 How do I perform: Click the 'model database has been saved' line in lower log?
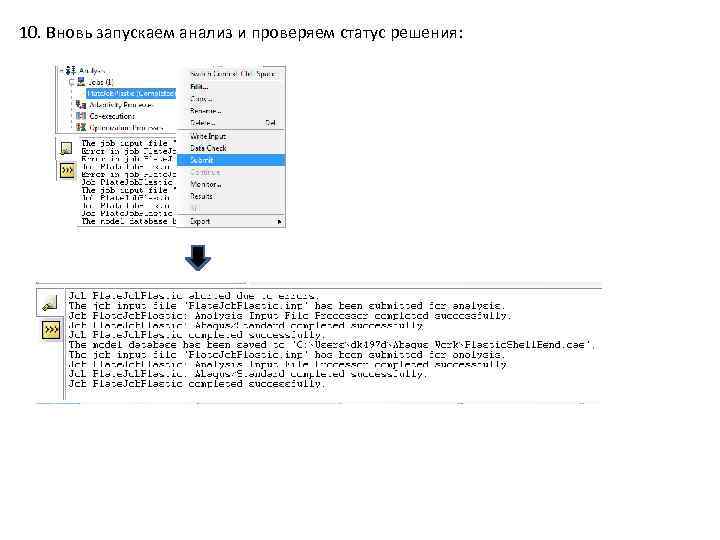[x=331, y=345]
